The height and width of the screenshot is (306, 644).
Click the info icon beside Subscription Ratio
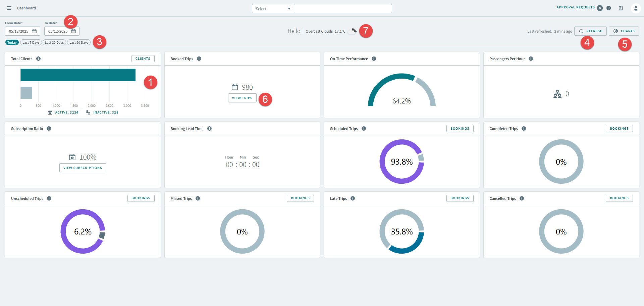point(49,128)
